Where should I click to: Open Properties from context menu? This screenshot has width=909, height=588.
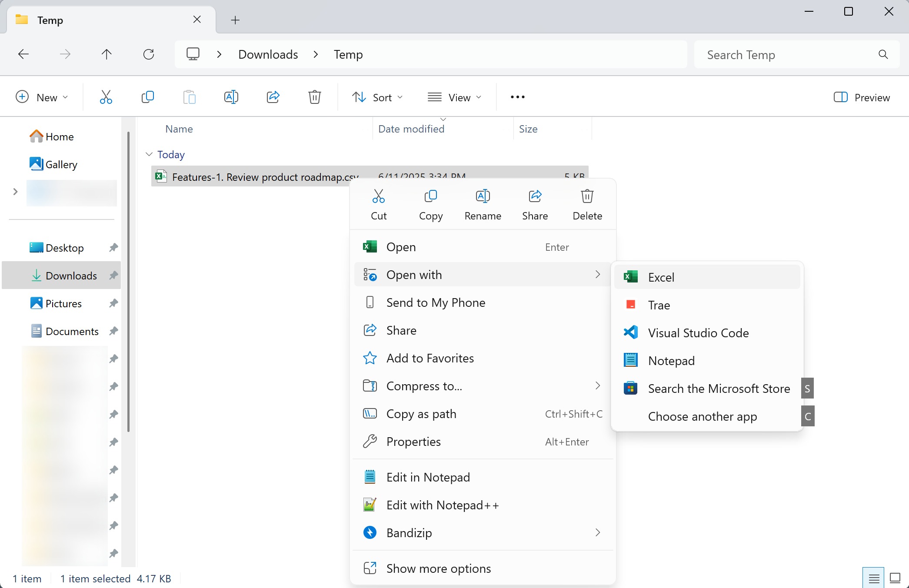pyautogui.click(x=483, y=442)
